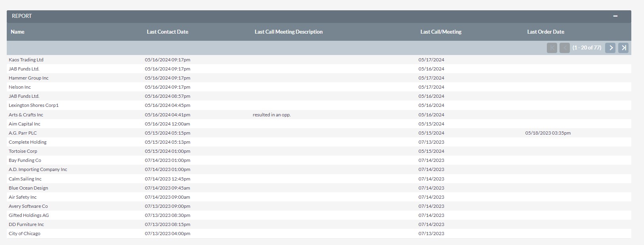Click contact date 07/14/2023 12:45pm
This screenshot has width=644, height=245.
point(167,179)
